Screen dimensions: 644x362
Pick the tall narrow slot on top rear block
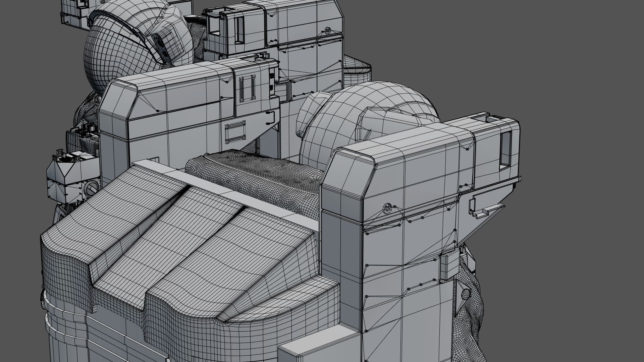click(239, 29)
